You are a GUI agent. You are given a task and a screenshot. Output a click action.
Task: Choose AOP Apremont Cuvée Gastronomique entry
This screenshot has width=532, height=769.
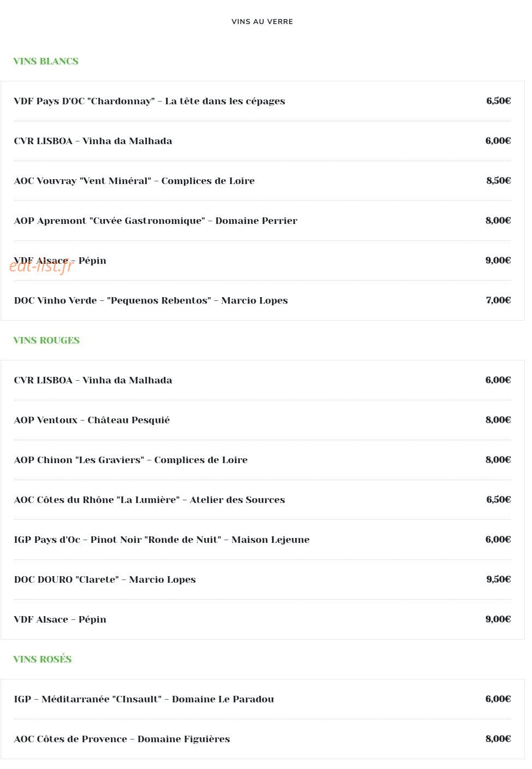tap(262, 221)
